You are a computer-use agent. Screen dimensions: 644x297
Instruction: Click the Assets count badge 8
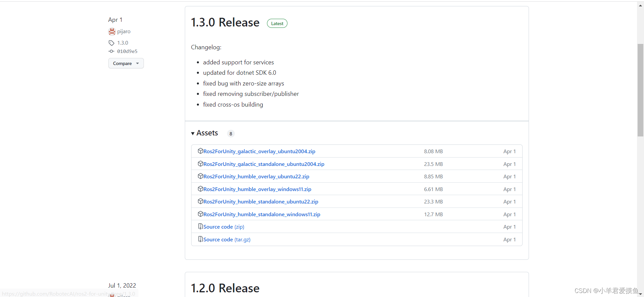[231, 134]
